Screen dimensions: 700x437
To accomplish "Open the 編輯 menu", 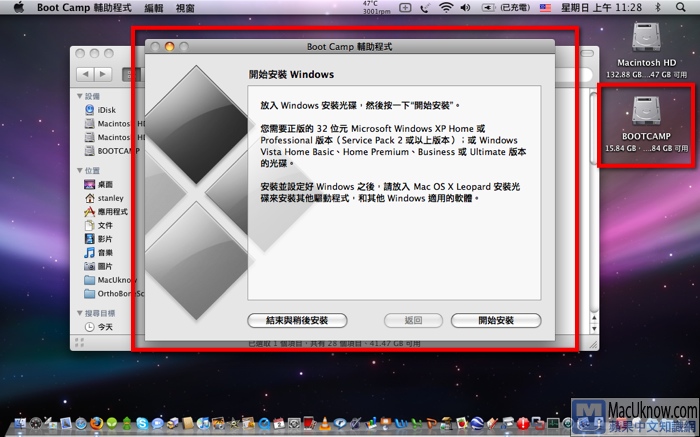I will [x=154, y=7].
